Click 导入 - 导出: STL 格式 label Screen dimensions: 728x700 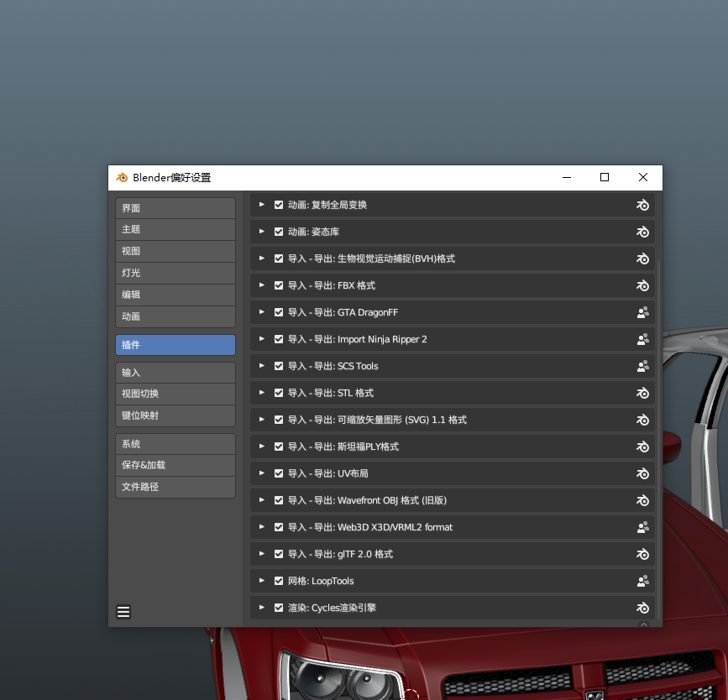click(331, 393)
